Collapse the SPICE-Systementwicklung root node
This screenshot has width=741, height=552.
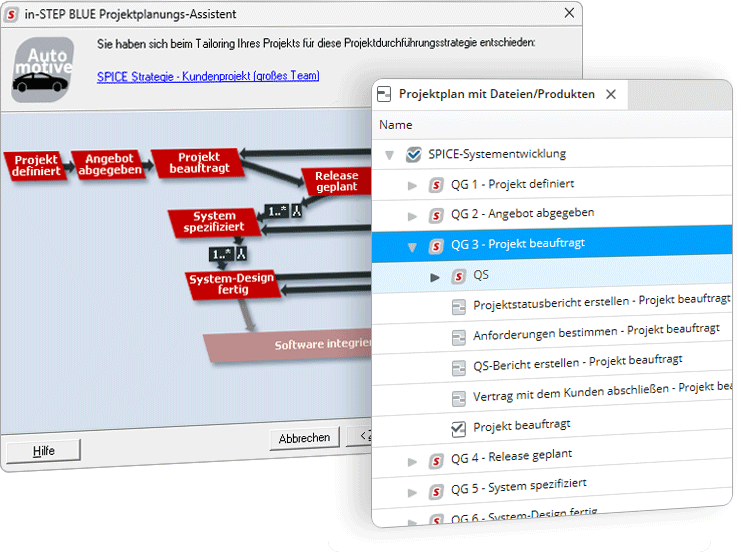click(x=389, y=155)
